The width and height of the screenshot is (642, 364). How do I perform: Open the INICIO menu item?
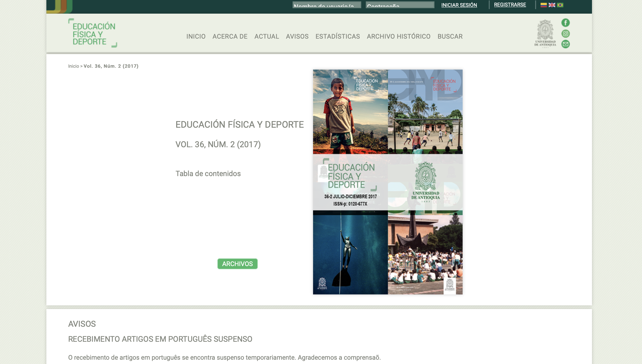click(x=196, y=37)
